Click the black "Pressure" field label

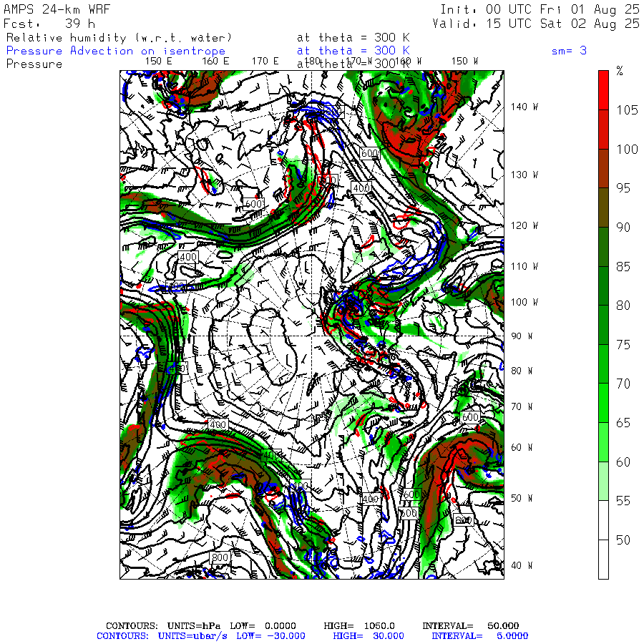[x=34, y=64]
